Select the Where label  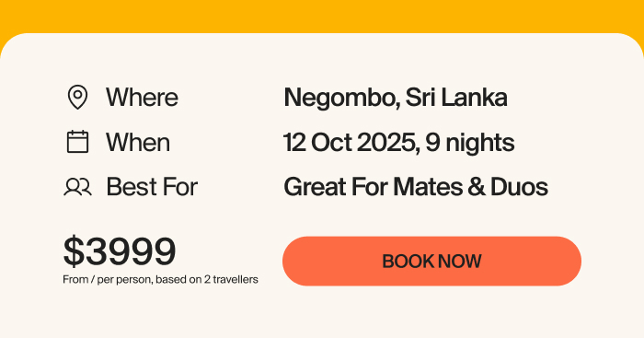142,98
